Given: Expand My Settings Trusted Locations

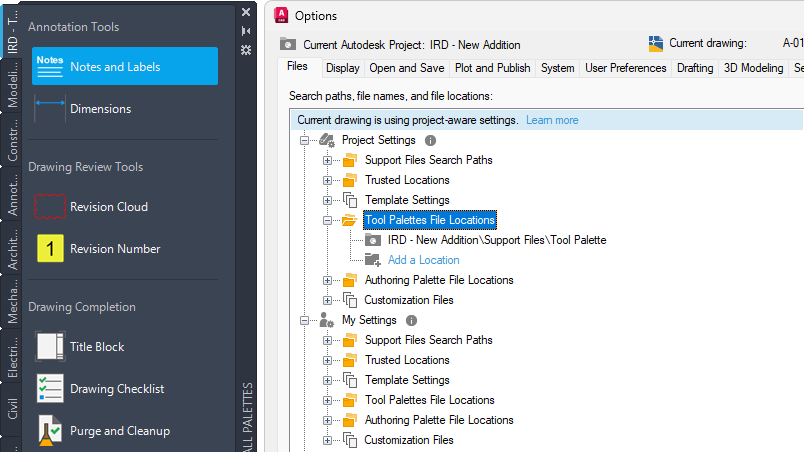Looking at the screenshot, I should (x=327, y=360).
